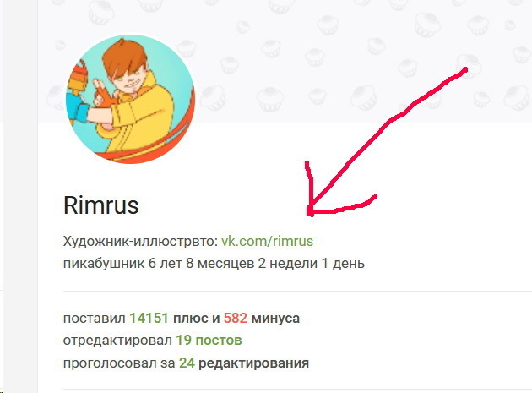The height and width of the screenshot is (393, 532).
Task: Click the Художник-иллюстрвто description text
Action: pos(140,241)
